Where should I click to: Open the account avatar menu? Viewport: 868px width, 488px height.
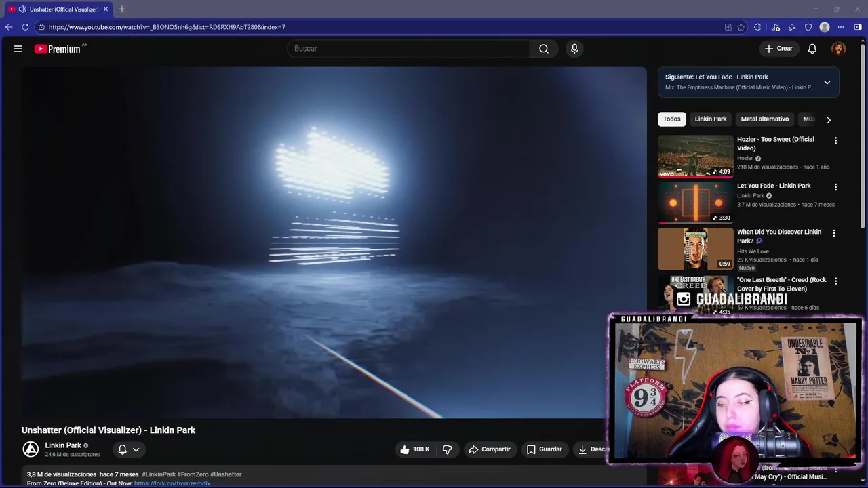pos(839,49)
